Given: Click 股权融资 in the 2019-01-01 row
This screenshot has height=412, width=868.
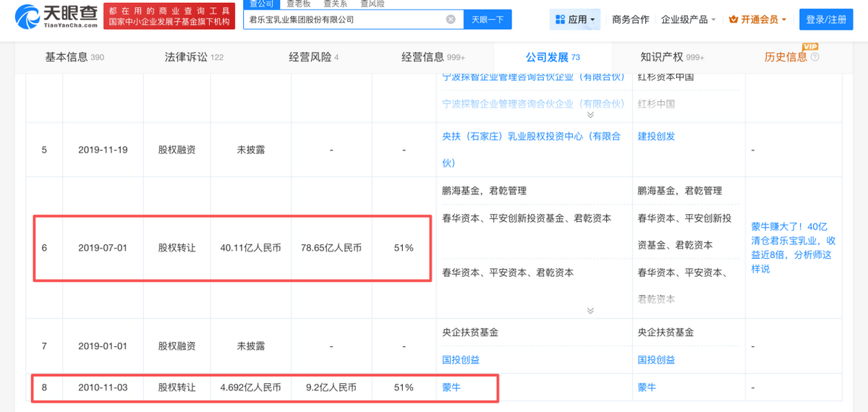Looking at the screenshot, I should coord(177,346).
